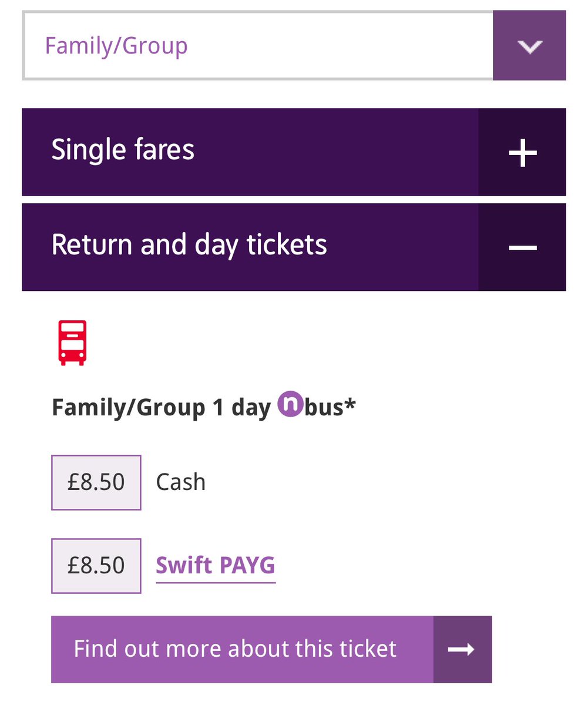Select the £8.50 Swift PAYG price box

(x=96, y=566)
